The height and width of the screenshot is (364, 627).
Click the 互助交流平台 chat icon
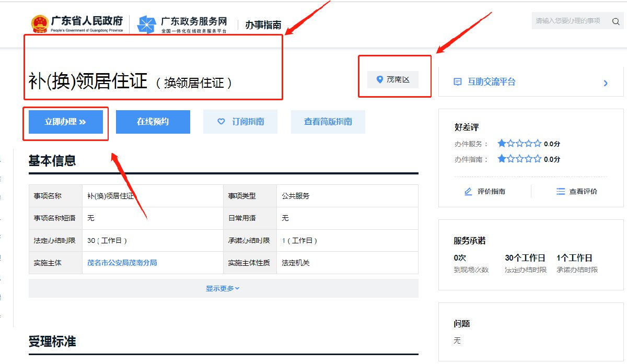point(458,82)
